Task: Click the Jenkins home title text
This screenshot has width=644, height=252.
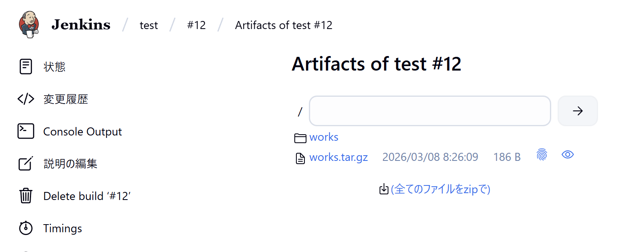Action: (x=81, y=25)
